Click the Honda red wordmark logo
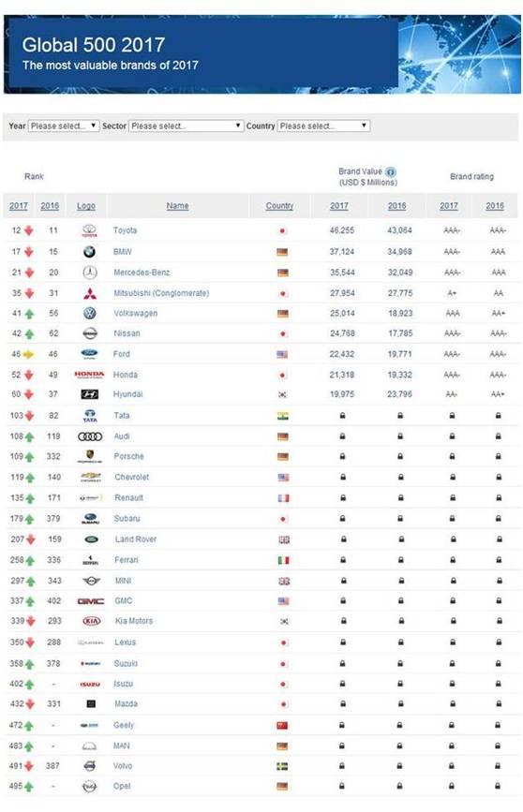 (x=89, y=375)
